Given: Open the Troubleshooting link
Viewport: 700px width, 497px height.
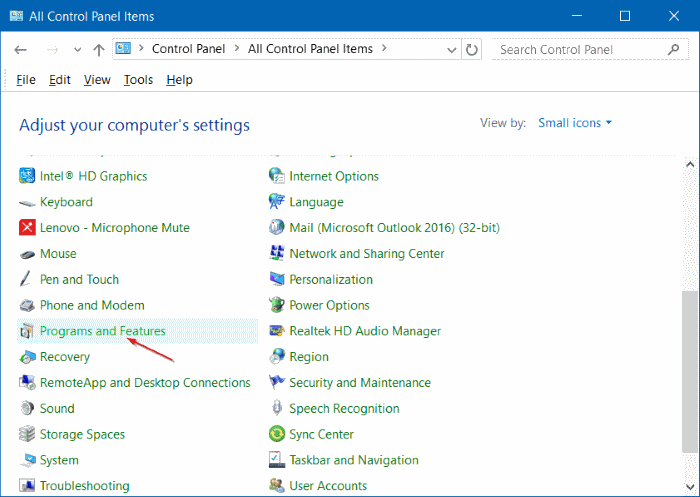Looking at the screenshot, I should click(x=85, y=486).
